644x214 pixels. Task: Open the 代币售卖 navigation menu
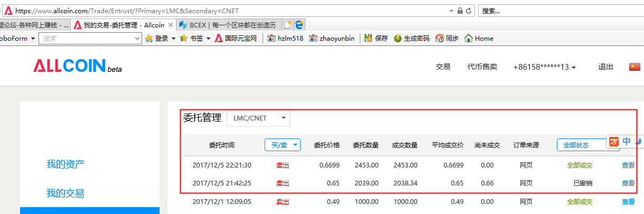point(482,67)
